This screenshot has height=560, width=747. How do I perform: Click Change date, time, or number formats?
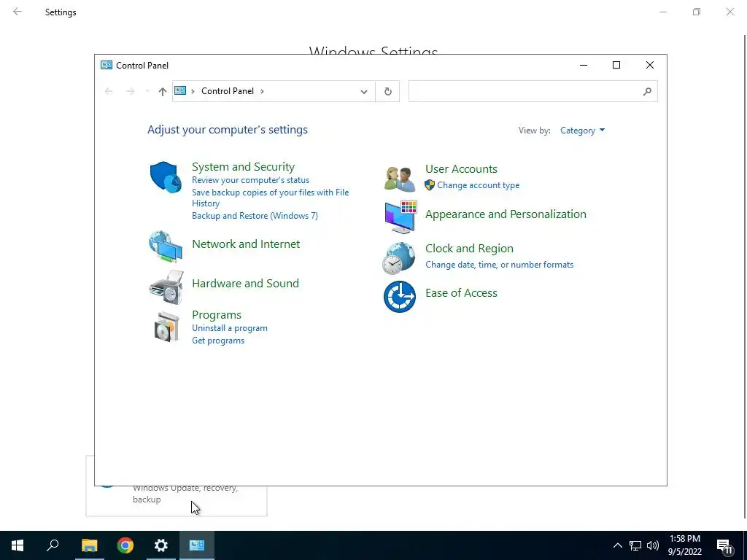499,265
